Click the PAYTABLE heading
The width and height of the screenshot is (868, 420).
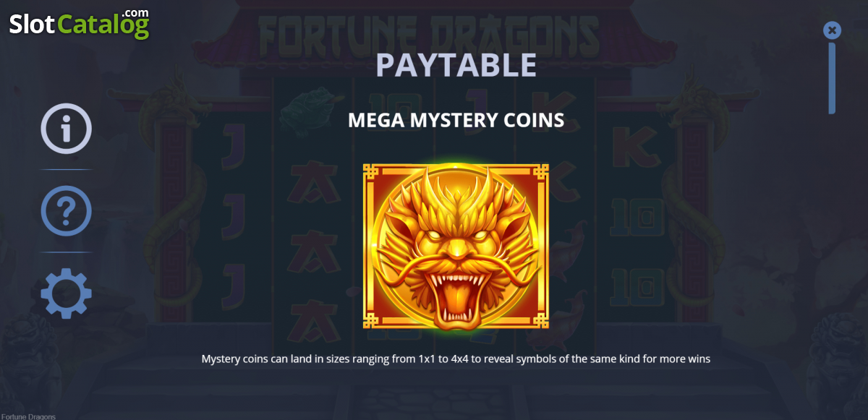[x=456, y=65]
